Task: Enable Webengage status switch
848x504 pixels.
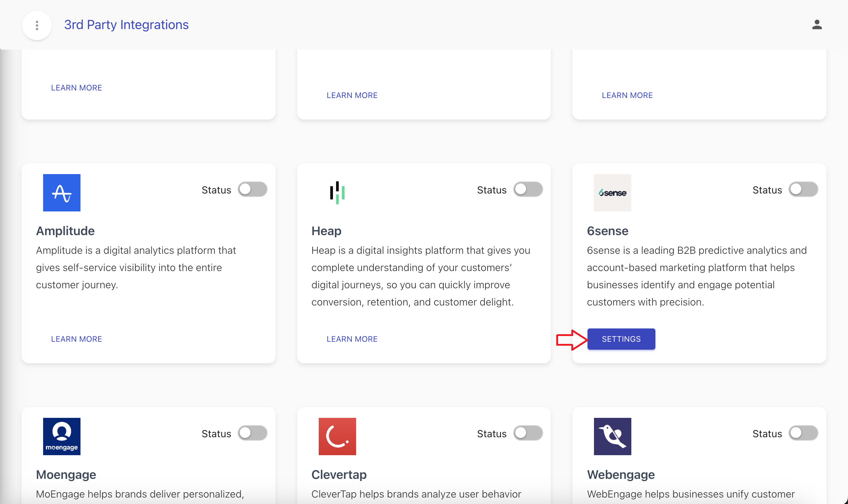Action: (x=803, y=433)
